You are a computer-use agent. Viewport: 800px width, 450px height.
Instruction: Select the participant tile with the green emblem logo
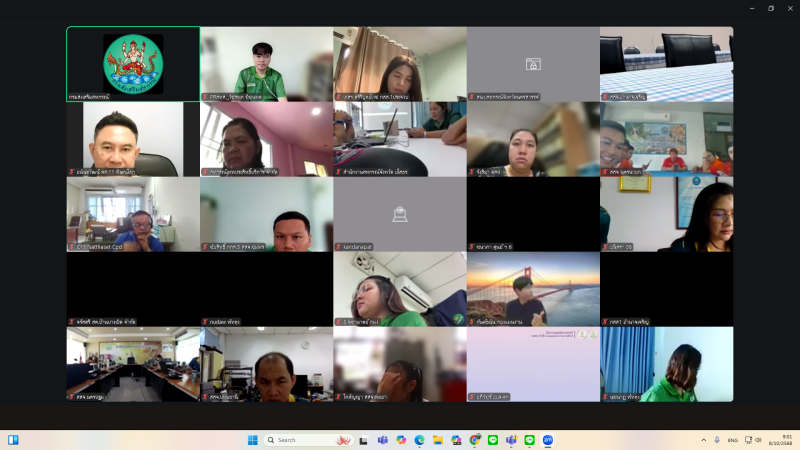(x=133, y=64)
